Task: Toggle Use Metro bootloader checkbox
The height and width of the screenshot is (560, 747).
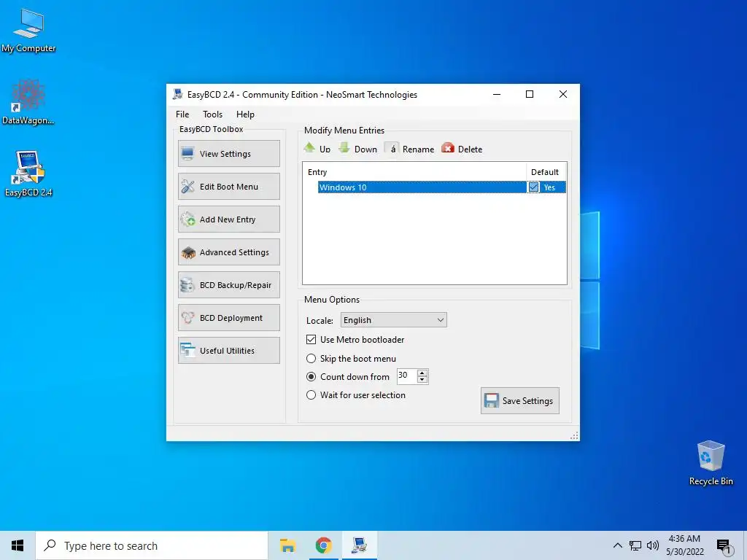Action: [x=311, y=340]
